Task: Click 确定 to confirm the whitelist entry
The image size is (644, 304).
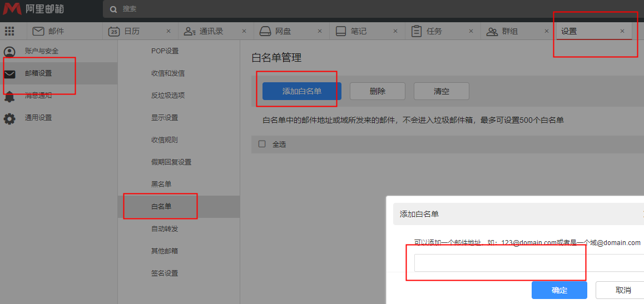Action: [559, 290]
